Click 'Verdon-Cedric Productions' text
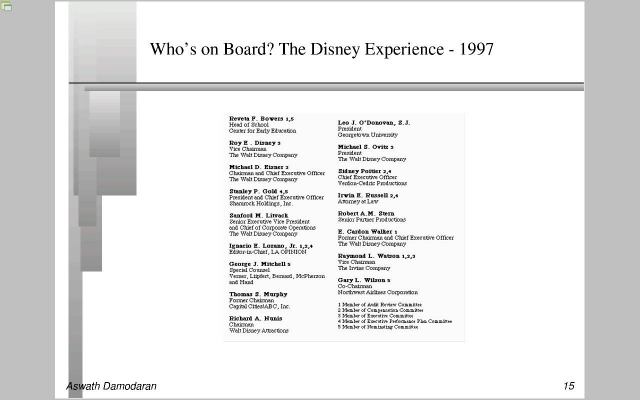This screenshot has height=400, width=640. pyautogui.click(x=372, y=183)
